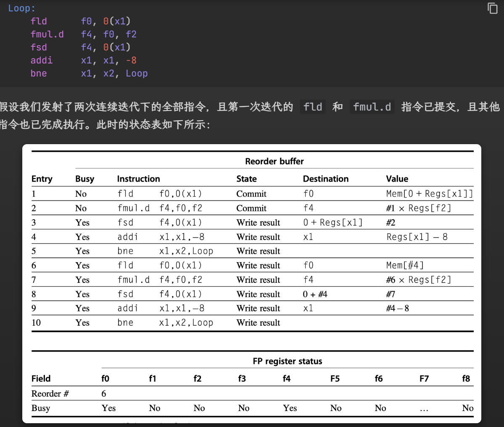
Task: Click the Value column header
Action: pyautogui.click(x=397, y=179)
